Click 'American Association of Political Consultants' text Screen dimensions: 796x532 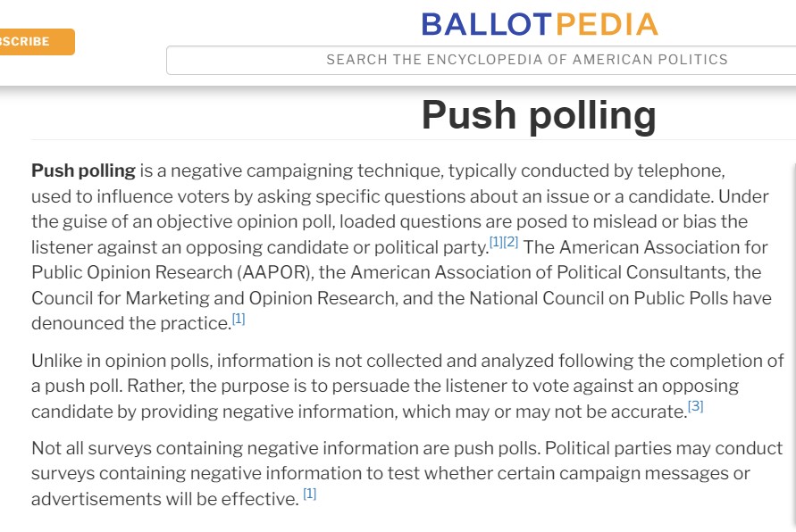pos(529,272)
